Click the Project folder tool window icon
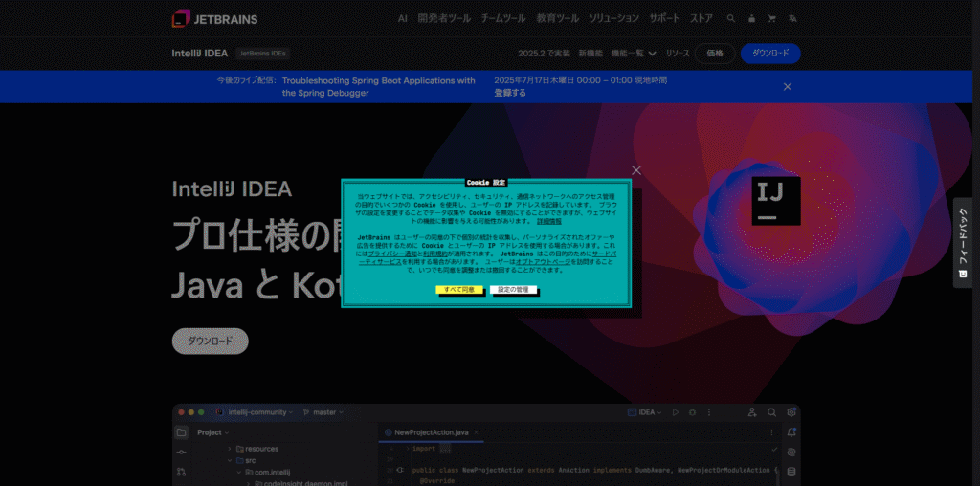The height and width of the screenshot is (486, 980). (181, 432)
